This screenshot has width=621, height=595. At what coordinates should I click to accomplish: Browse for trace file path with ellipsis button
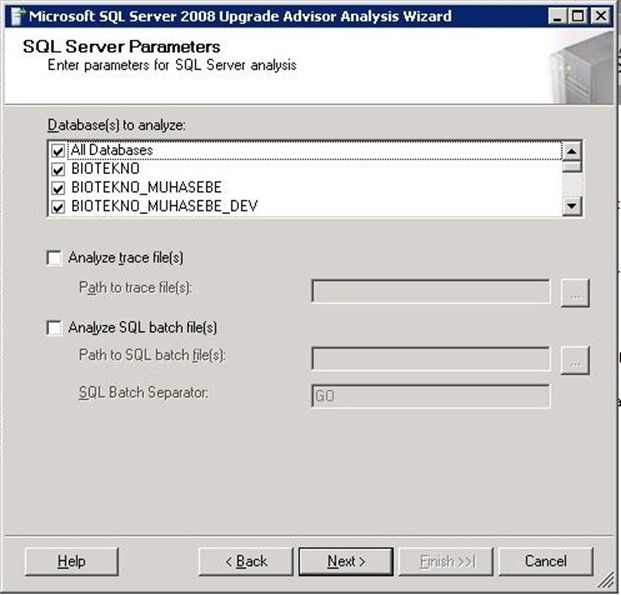[575, 293]
